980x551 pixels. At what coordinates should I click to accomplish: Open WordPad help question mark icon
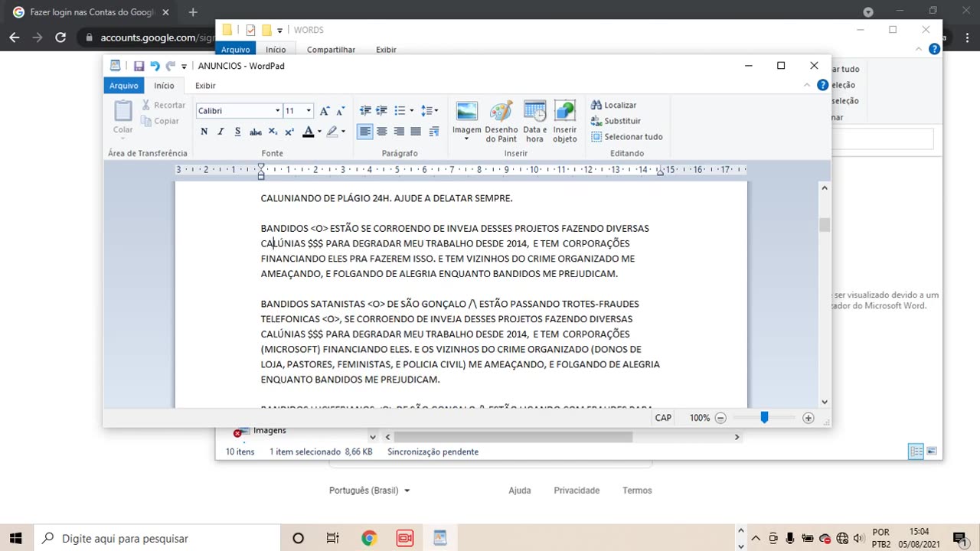pyautogui.click(x=822, y=85)
